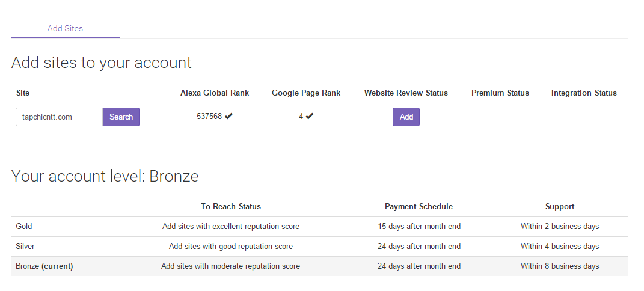Image resolution: width=644 pixels, height=291 pixels.
Task: Click the Website Review Status column header
Action: 406,93
